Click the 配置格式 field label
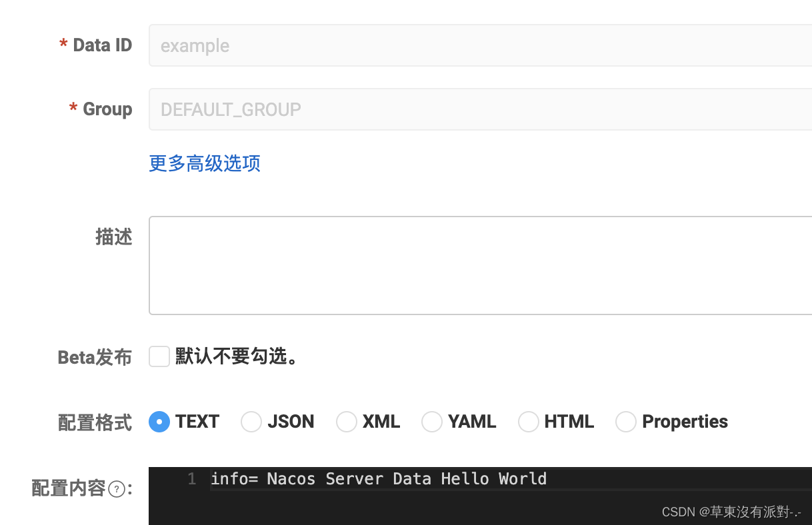Image resolution: width=812 pixels, height=525 pixels. pyautogui.click(x=95, y=422)
